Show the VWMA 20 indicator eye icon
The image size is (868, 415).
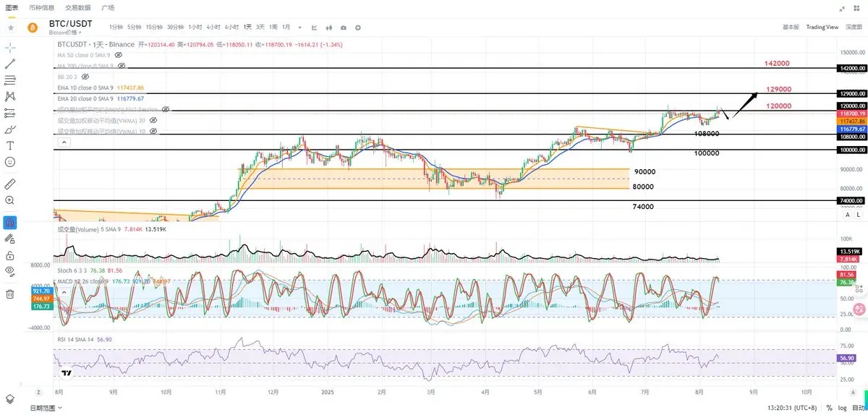(153, 120)
